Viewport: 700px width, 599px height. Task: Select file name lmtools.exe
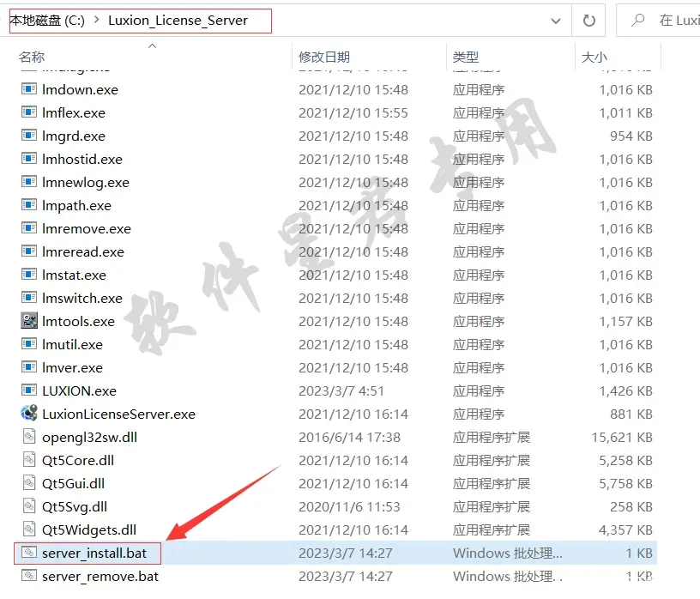[79, 321]
